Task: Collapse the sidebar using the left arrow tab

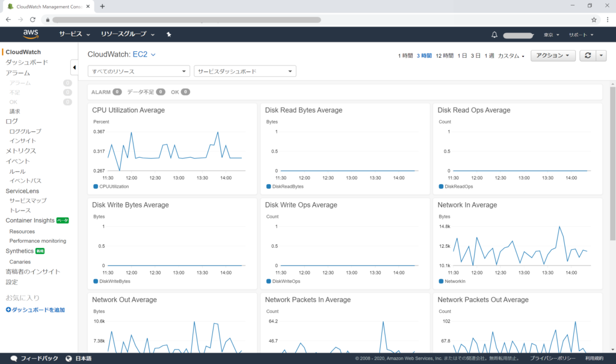Action: coord(75,67)
